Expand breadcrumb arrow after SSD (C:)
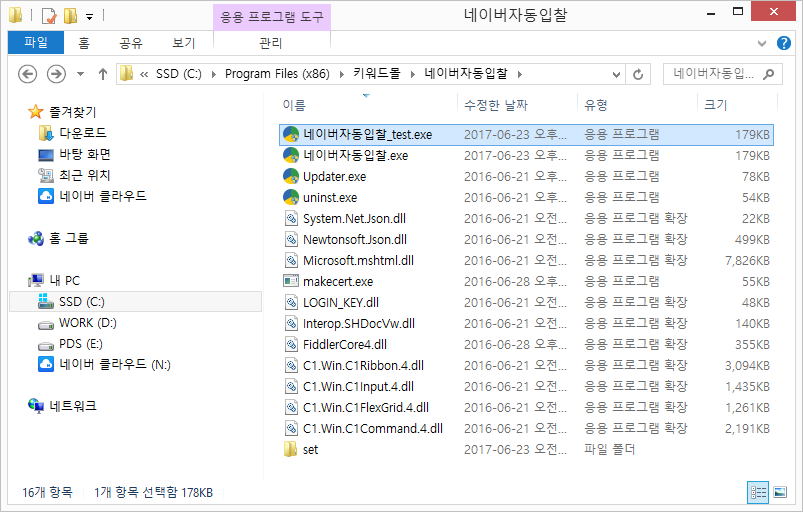The width and height of the screenshot is (803, 512). click(x=214, y=74)
